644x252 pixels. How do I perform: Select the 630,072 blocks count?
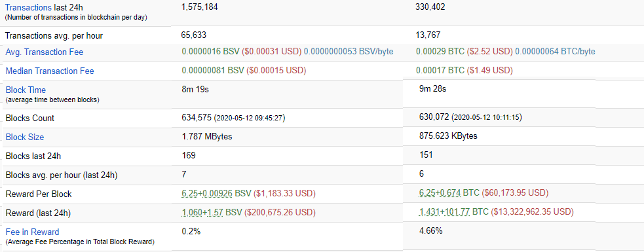click(434, 117)
